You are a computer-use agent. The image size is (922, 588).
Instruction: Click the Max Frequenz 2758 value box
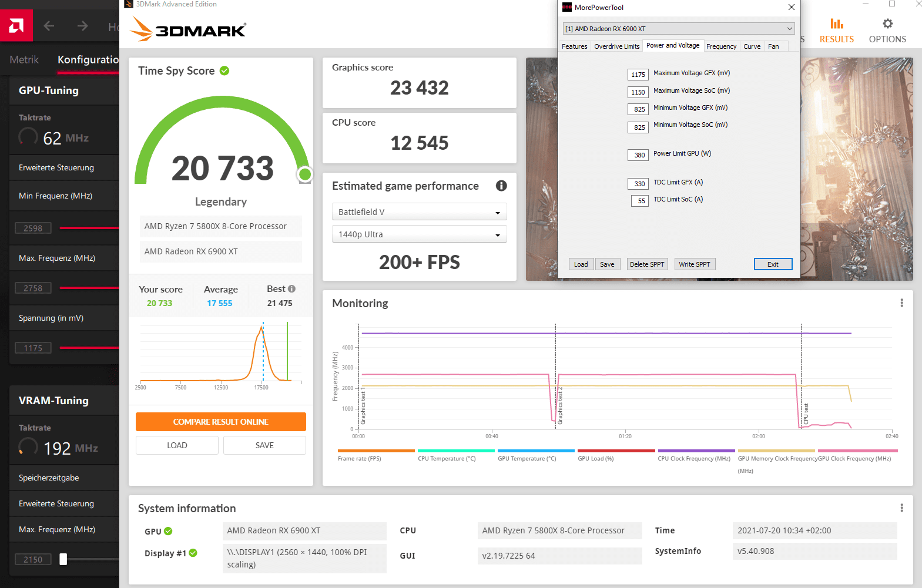point(33,288)
